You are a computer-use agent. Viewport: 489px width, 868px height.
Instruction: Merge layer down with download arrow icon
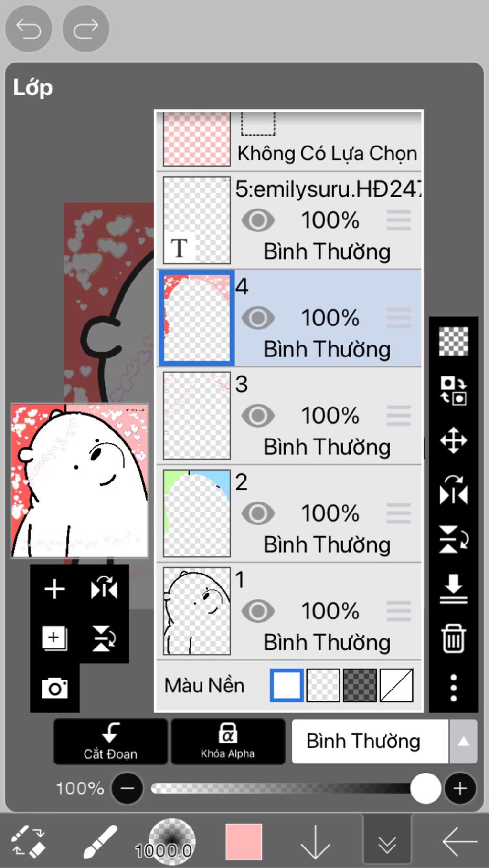click(453, 589)
